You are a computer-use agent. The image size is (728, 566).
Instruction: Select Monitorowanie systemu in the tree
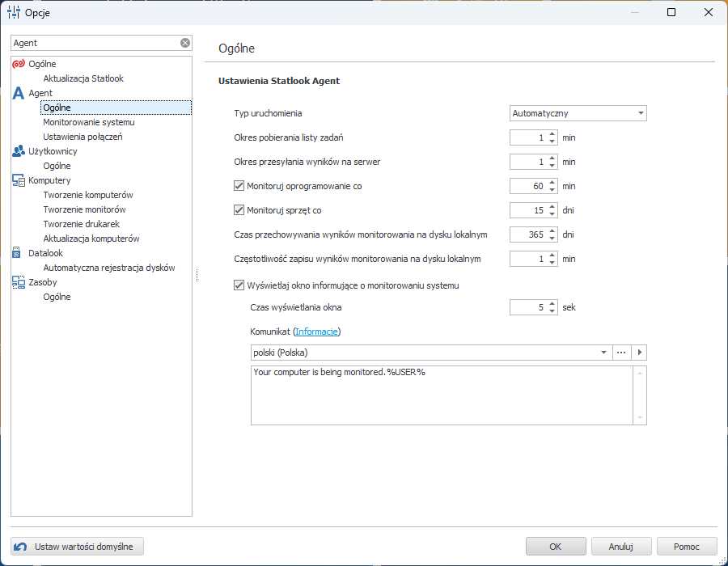89,122
